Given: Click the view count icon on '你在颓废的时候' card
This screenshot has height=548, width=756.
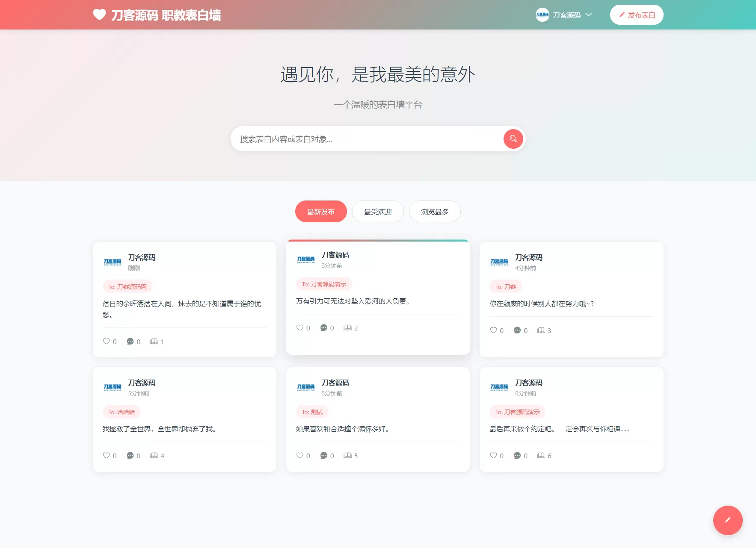Looking at the screenshot, I should (x=540, y=330).
